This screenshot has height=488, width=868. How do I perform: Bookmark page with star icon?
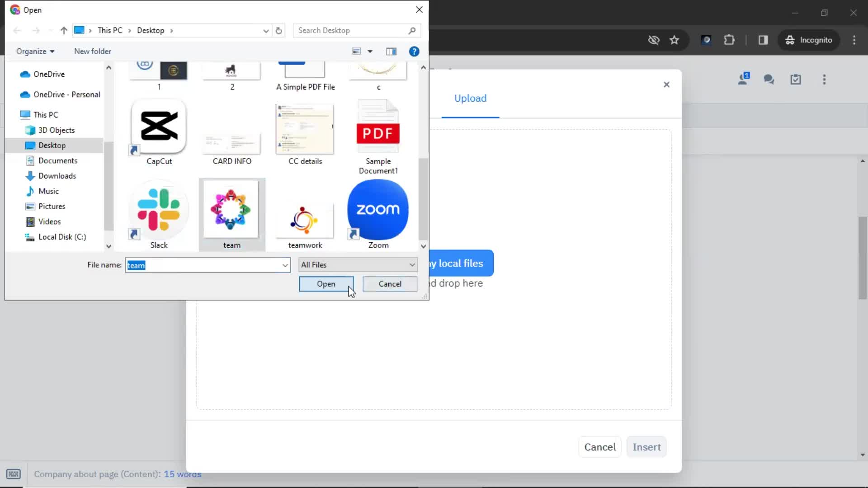coord(675,40)
